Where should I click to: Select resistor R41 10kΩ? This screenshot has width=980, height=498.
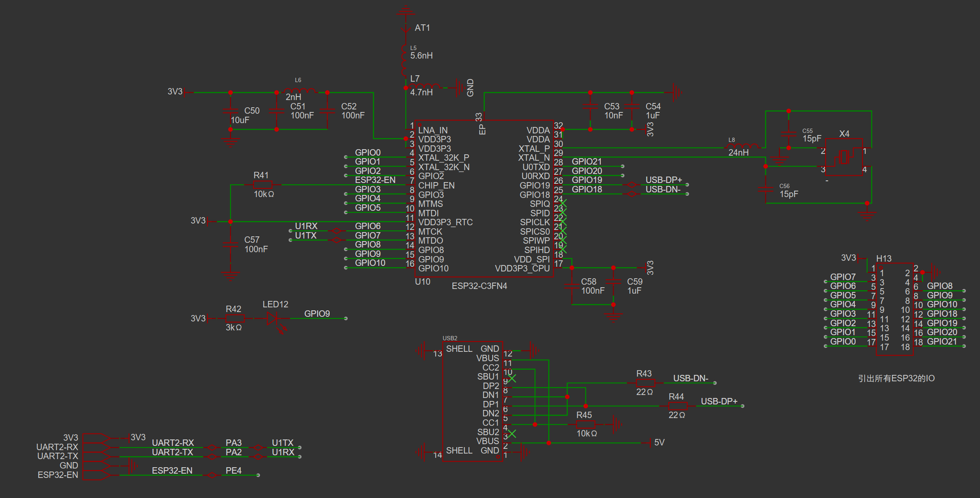coord(263,185)
